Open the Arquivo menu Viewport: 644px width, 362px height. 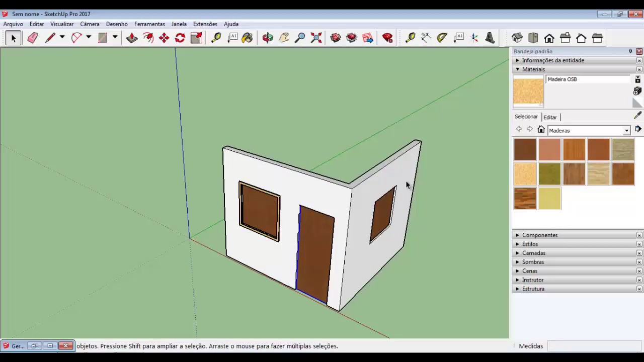click(x=13, y=24)
